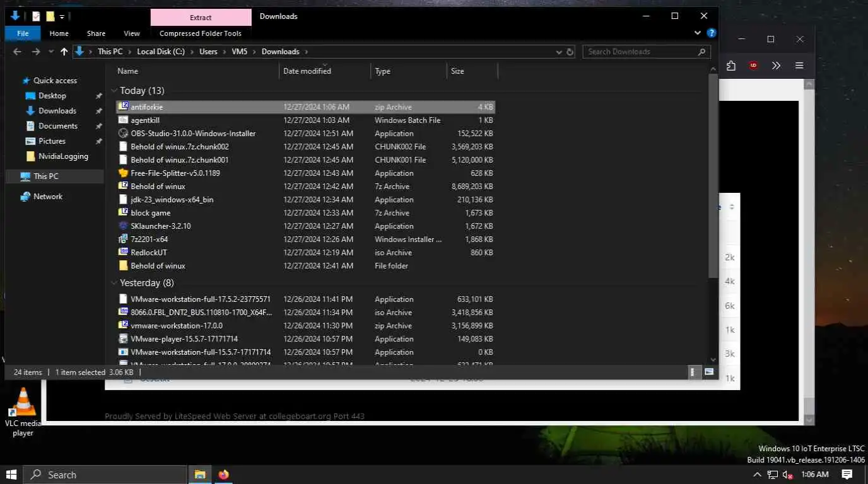868x484 pixels.
Task: Select NvidiaLogging folder in sidebar
Action: (x=63, y=156)
